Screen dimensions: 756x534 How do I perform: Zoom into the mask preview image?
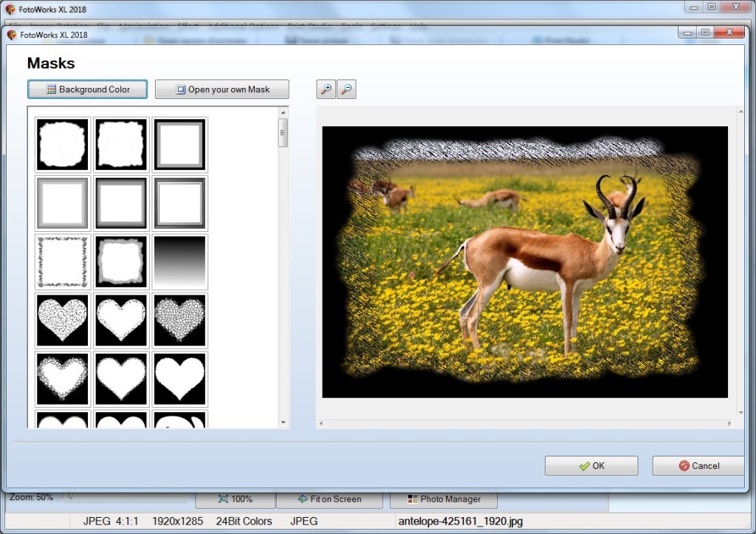click(x=326, y=89)
